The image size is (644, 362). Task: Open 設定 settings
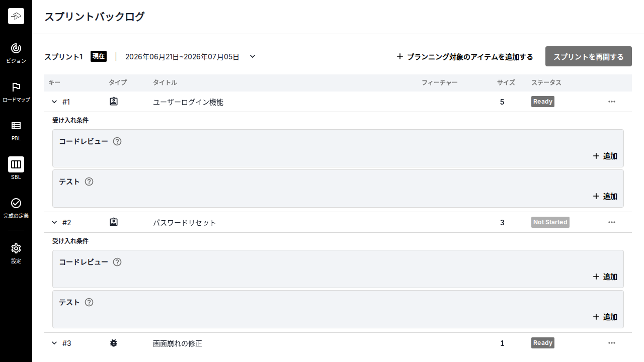point(16,253)
